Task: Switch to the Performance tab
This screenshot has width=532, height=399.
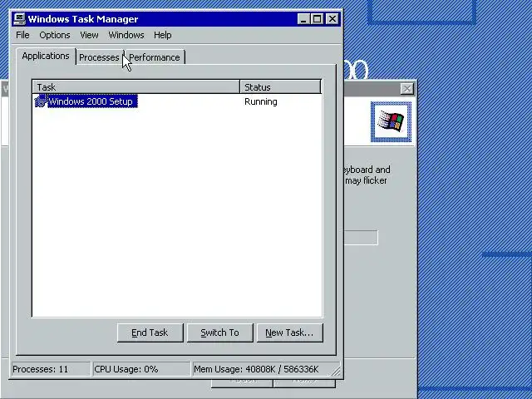Action: click(155, 57)
